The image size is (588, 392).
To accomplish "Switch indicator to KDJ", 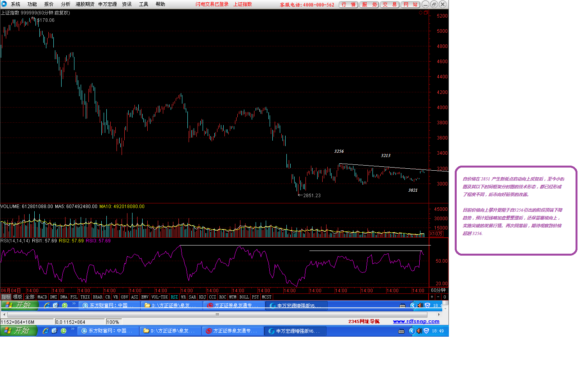I will point(203,297).
